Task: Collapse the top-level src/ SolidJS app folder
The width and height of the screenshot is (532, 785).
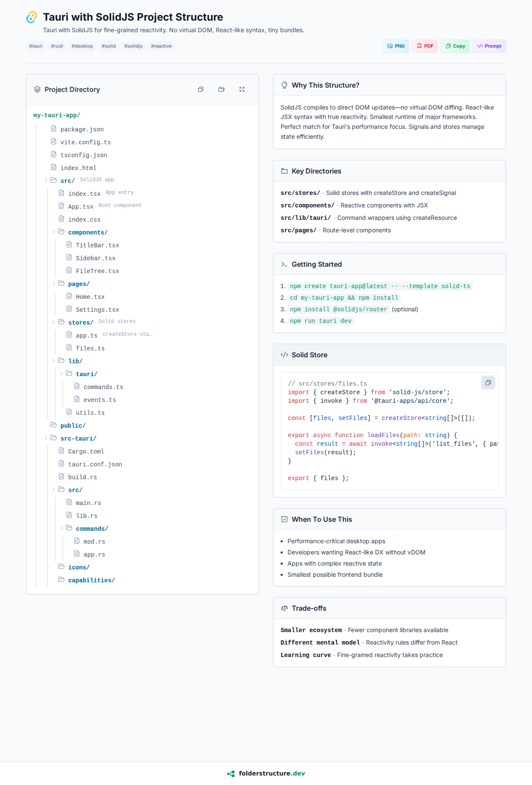Action: (46, 180)
